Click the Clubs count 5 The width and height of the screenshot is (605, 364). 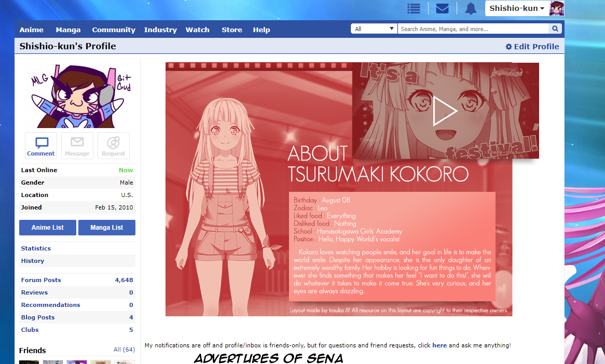tap(131, 330)
